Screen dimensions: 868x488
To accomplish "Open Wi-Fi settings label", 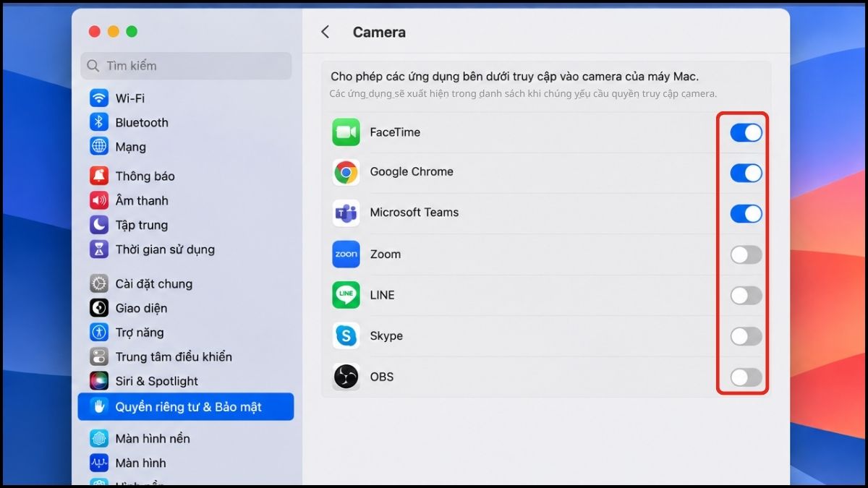I will (x=130, y=98).
